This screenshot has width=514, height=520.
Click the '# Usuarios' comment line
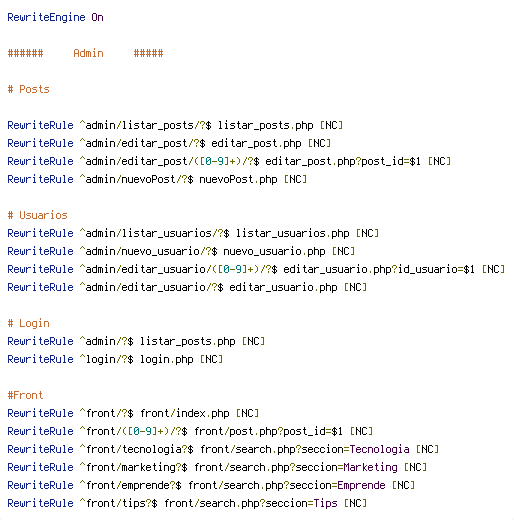37,215
